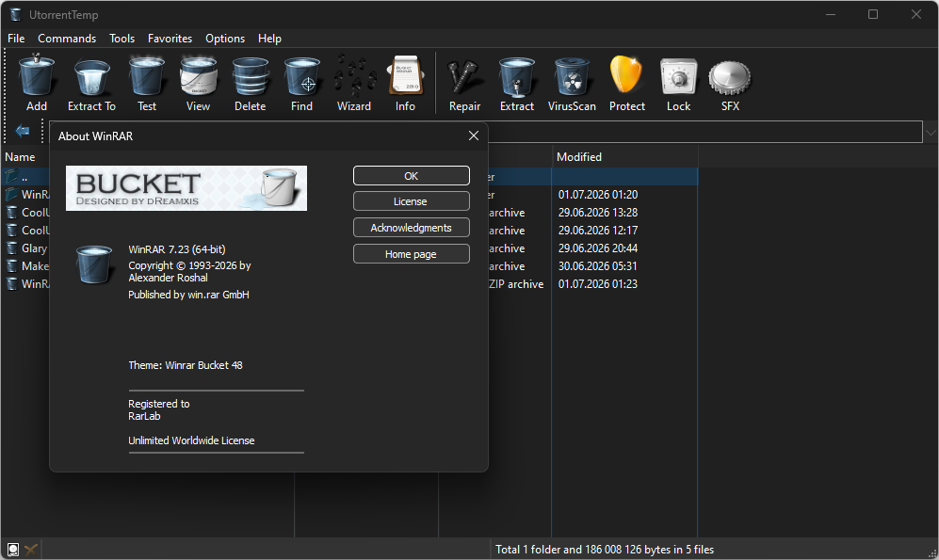Click the Acknowledgments button

coord(412,228)
